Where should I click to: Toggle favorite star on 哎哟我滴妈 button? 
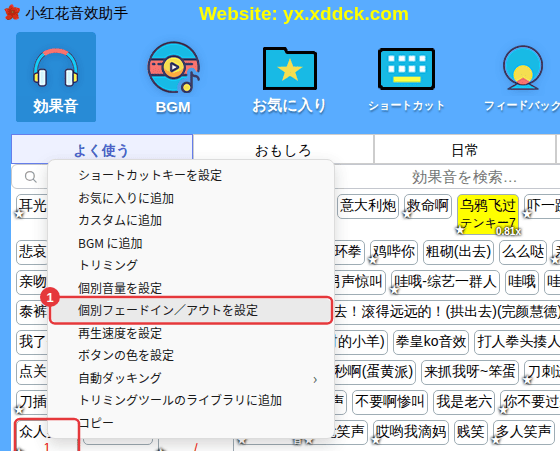tap(376, 440)
